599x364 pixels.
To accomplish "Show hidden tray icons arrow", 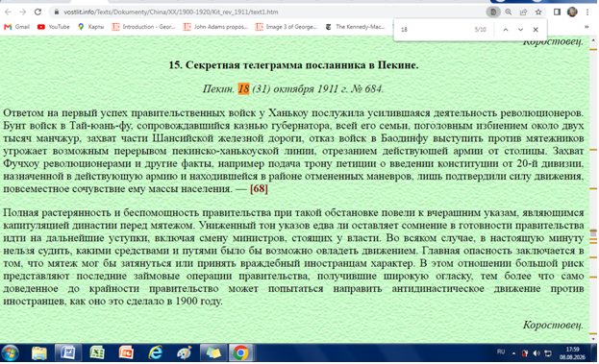I will [x=513, y=353].
